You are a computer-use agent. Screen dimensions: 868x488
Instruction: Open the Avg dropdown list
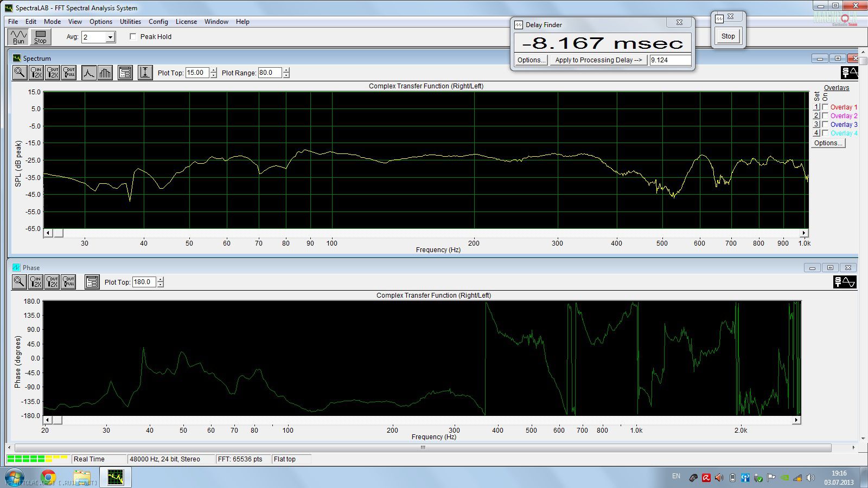point(110,37)
